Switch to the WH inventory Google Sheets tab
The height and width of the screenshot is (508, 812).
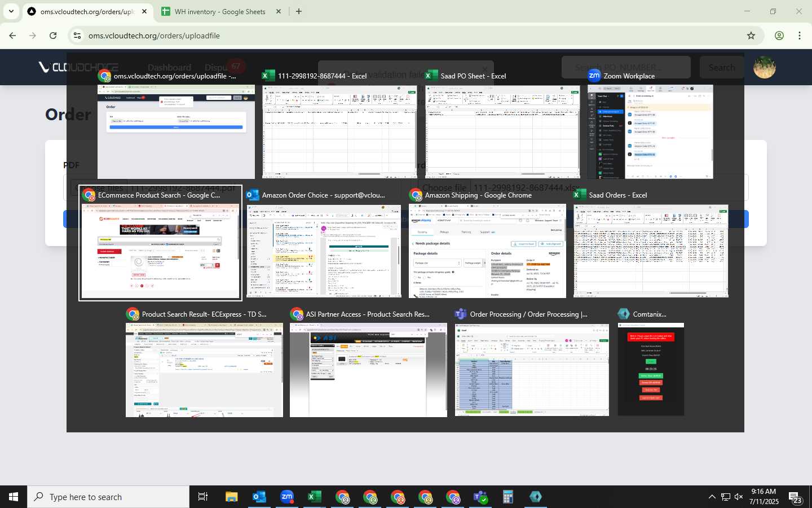(x=220, y=11)
